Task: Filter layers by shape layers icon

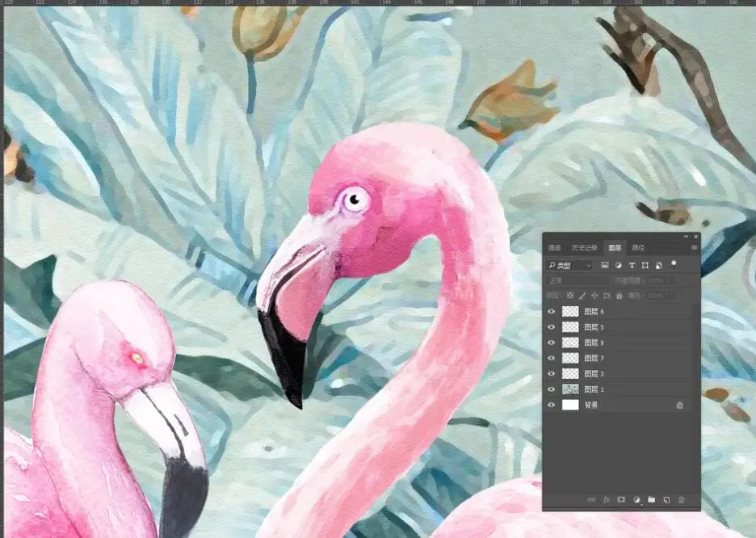Action: tap(645, 265)
